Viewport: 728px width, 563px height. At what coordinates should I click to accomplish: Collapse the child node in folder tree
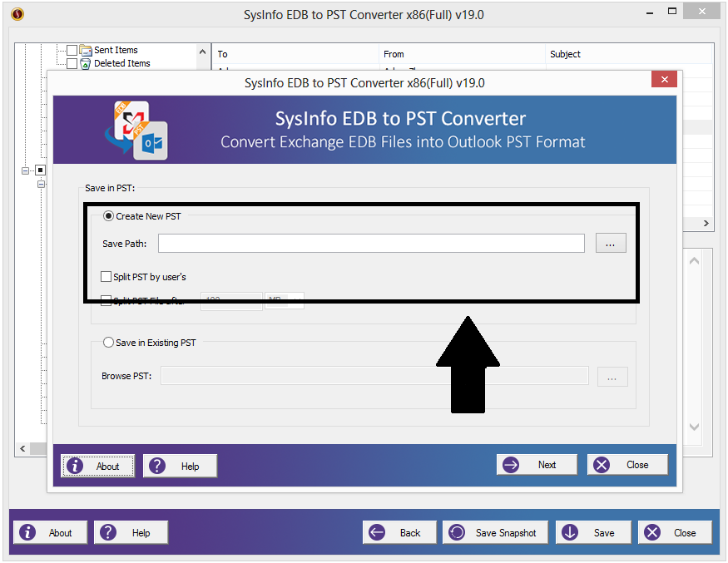(x=41, y=185)
